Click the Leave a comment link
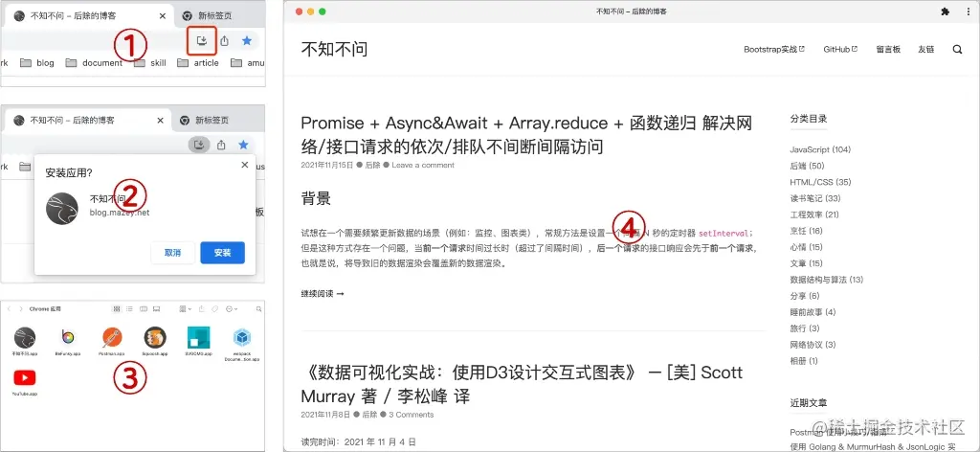The image size is (980, 452). click(422, 165)
